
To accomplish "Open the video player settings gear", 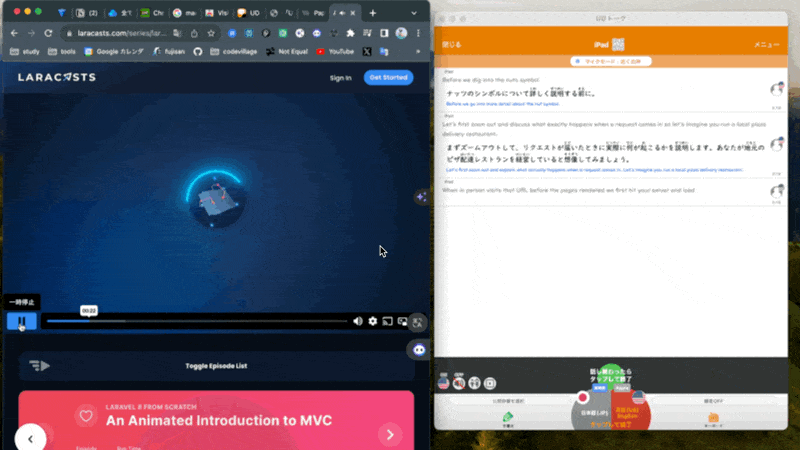I will 373,321.
